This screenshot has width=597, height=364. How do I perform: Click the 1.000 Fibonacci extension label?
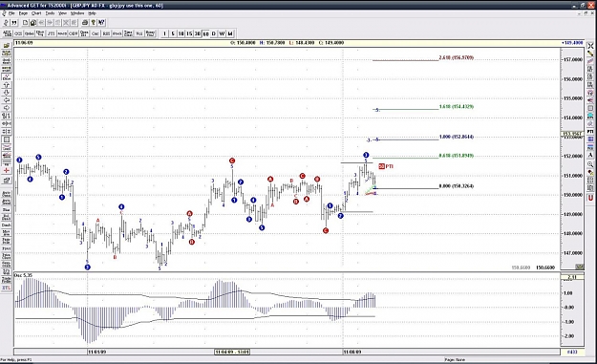click(x=457, y=137)
